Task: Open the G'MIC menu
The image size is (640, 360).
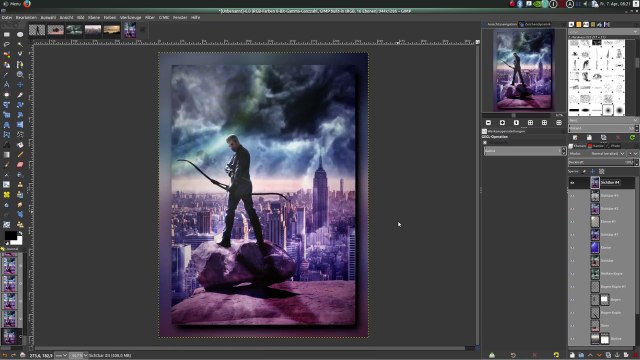Action: point(164,18)
